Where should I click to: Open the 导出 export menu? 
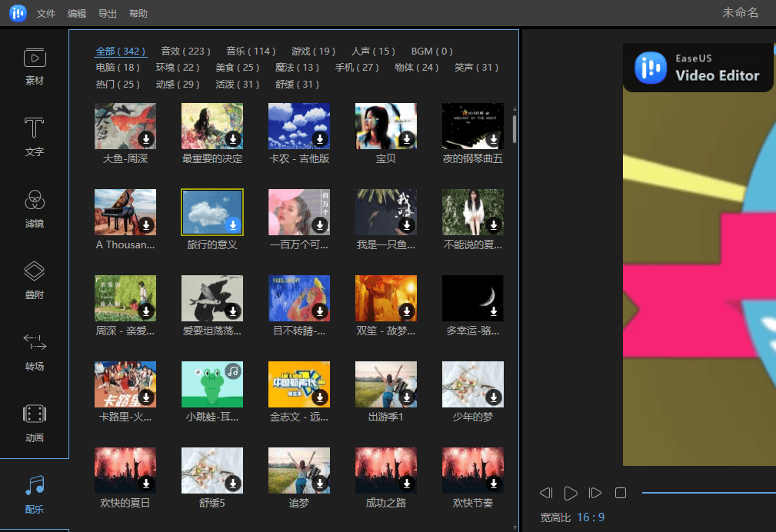(x=108, y=14)
